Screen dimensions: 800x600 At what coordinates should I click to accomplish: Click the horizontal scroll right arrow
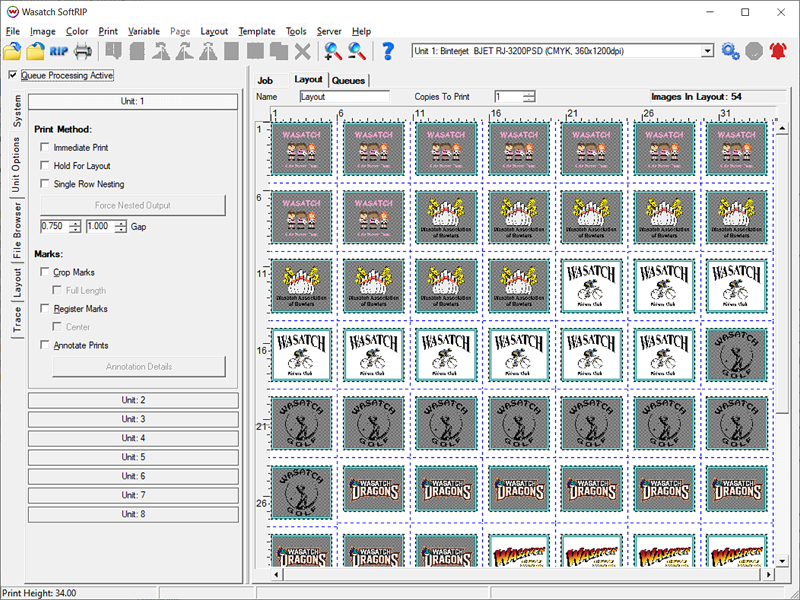pyautogui.click(x=769, y=574)
